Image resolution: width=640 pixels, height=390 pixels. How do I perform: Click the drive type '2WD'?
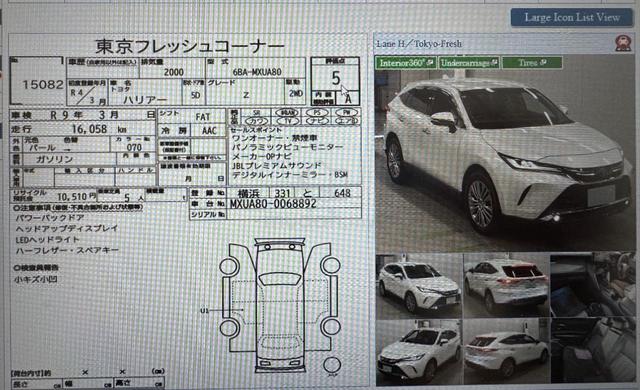296,93
